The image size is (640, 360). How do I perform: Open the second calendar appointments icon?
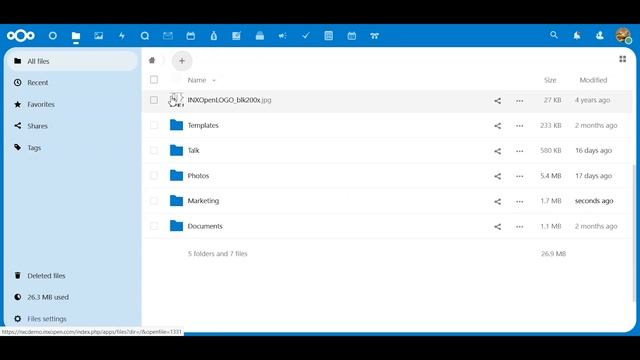(x=351, y=36)
